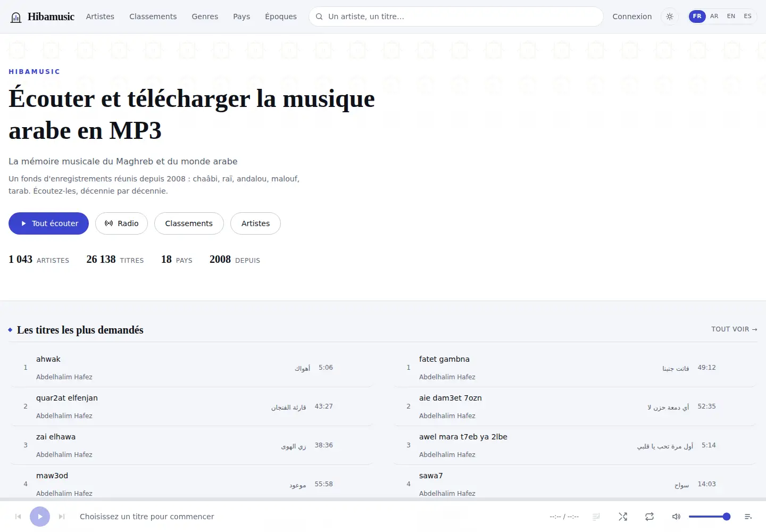
Task: Click the Artistes pill button
Action: (255, 223)
